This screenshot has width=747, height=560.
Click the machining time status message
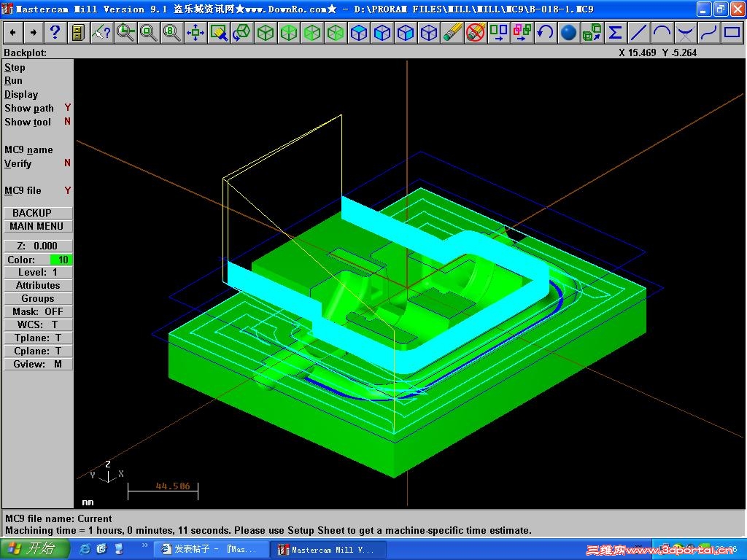pyautogui.click(x=268, y=531)
